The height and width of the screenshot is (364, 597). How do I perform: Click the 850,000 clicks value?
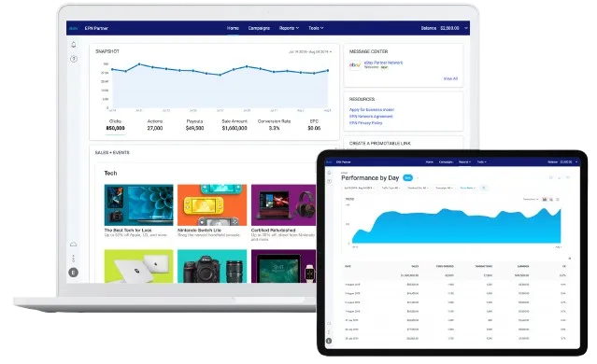pos(115,128)
